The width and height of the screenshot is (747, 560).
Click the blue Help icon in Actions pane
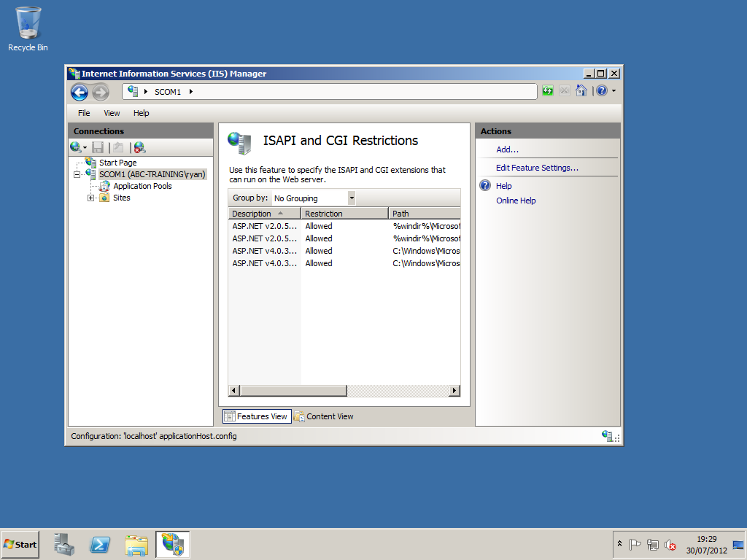click(485, 186)
